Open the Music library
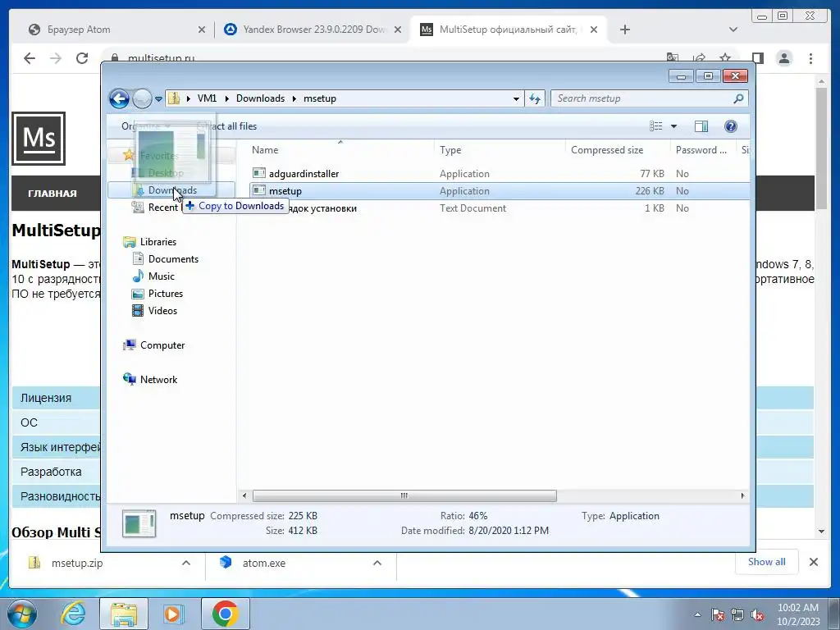This screenshot has width=840, height=630. tap(162, 276)
